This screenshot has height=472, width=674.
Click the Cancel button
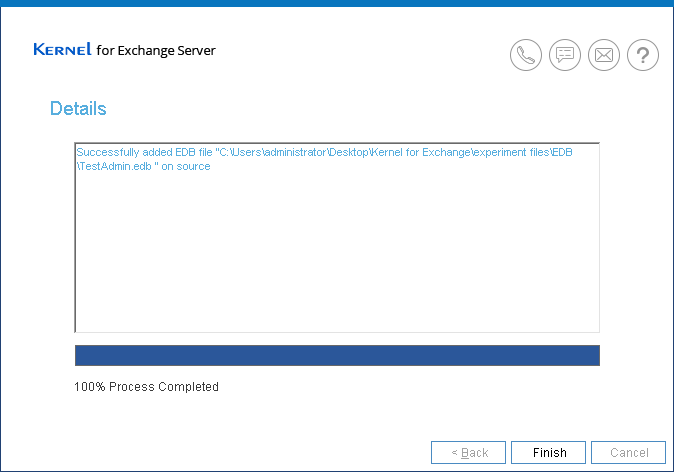coord(628,453)
